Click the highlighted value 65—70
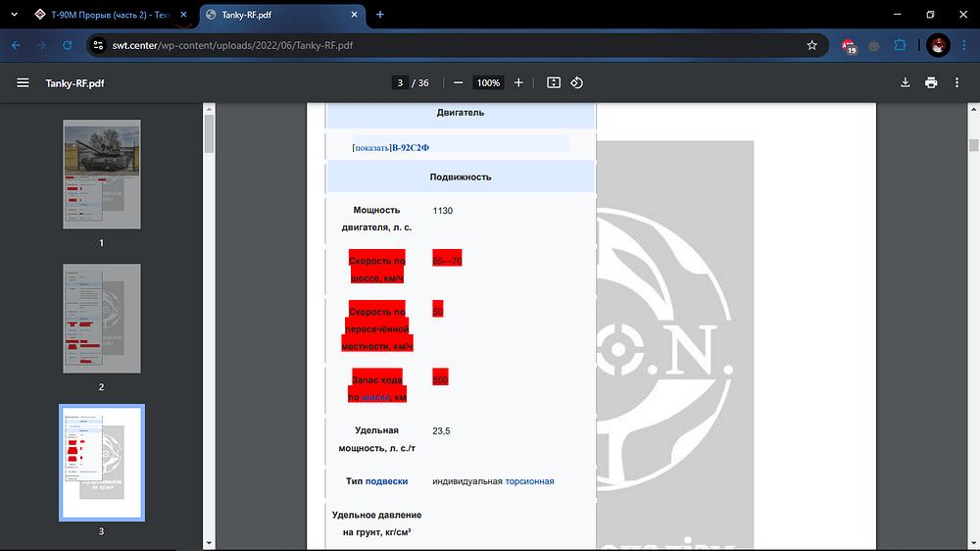 click(x=447, y=258)
